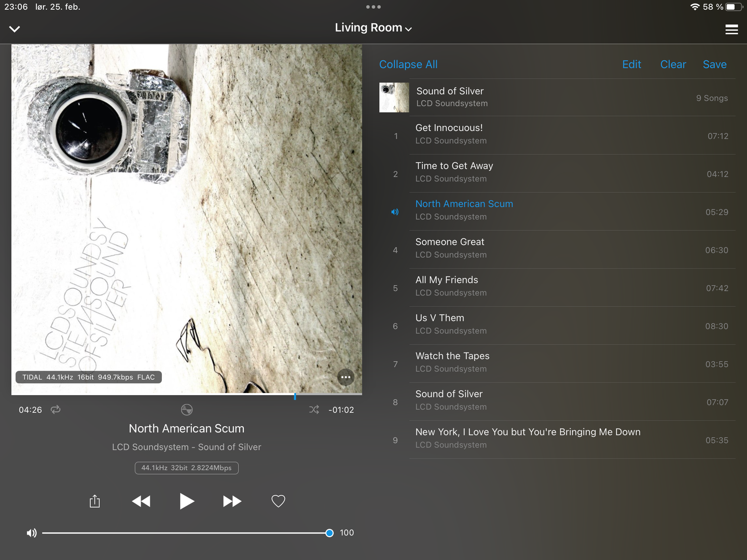Screen dimensions: 747x560
Task: Open North American Scum title below artwork
Action: 187,428
